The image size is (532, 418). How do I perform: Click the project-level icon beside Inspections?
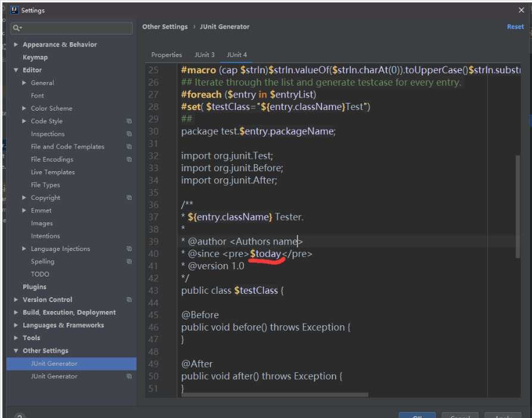tap(129, 134)
